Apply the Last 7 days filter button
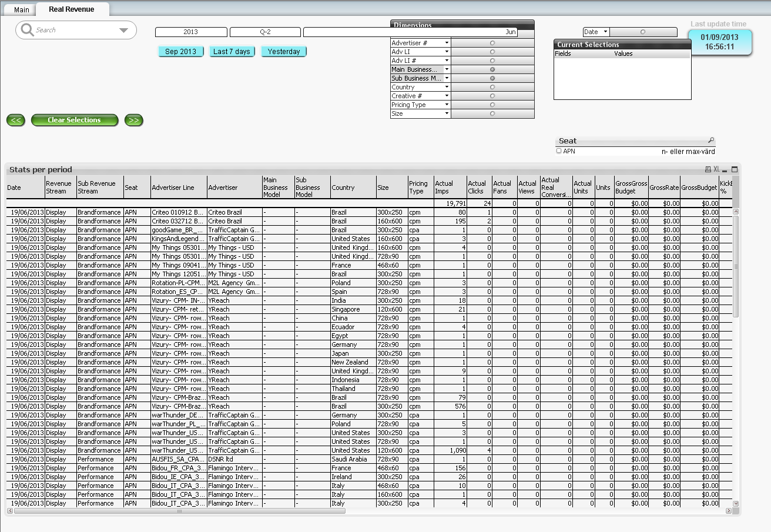Image resolution: width=771 pixels, height=532 pixels. [x=232, y=52]
